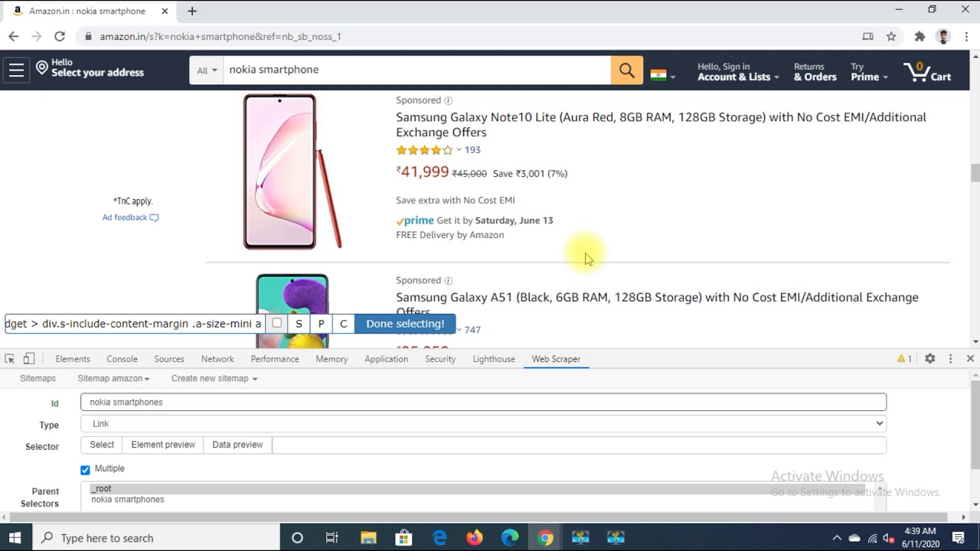Open File Explorer from the taskbar
Image resolution: width=980 pixels, height=551 pixels.
(x=368, y=538)
